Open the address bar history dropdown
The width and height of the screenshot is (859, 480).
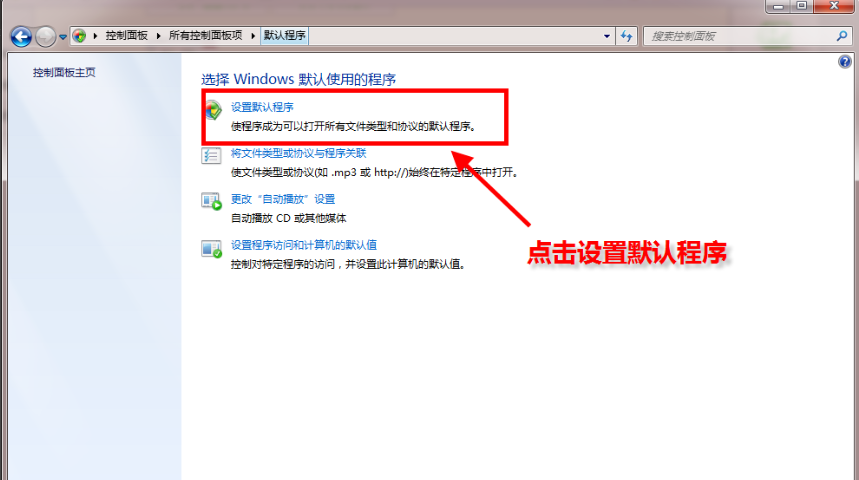pos(607,36)
